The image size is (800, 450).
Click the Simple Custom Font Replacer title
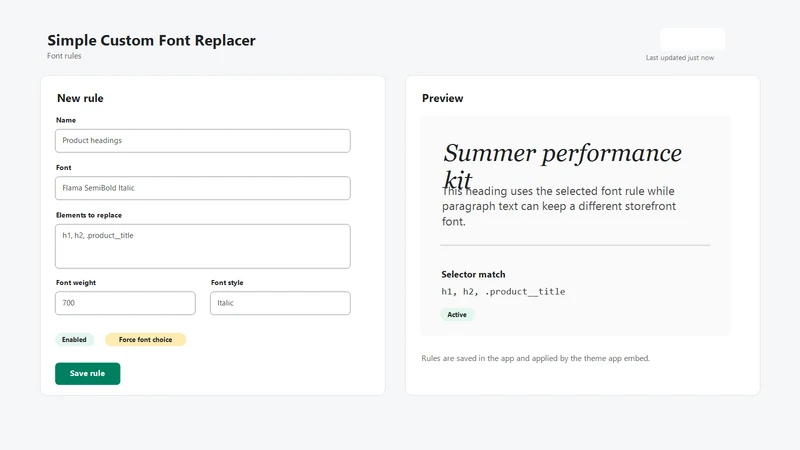(x=152, y=40)
